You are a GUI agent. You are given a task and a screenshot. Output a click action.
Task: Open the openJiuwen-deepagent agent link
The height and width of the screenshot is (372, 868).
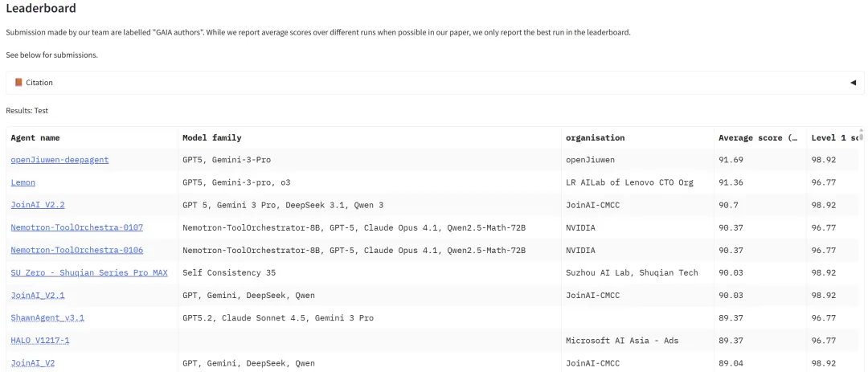(59, 160)
